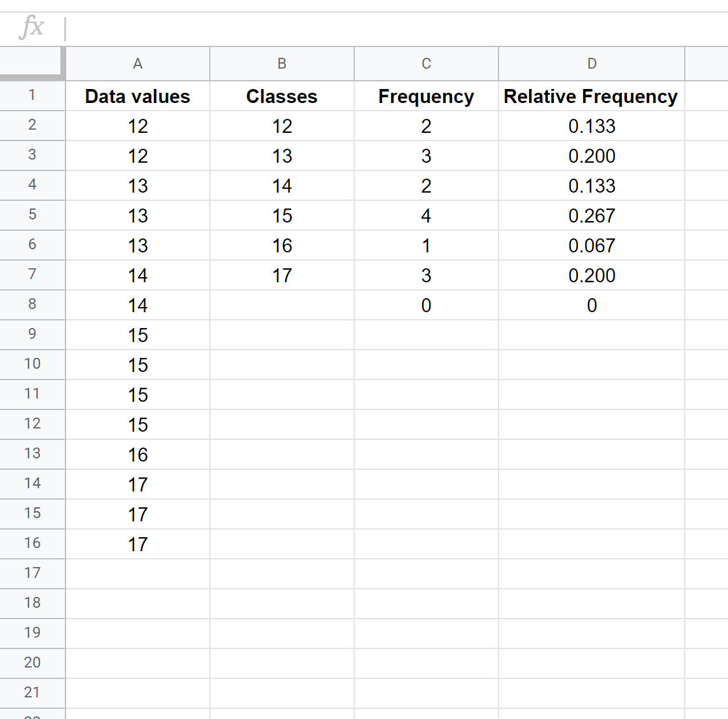This screenshot has height=719, width=728.
Task: Select the Classes value 16 cell
Action: (282, 245)
